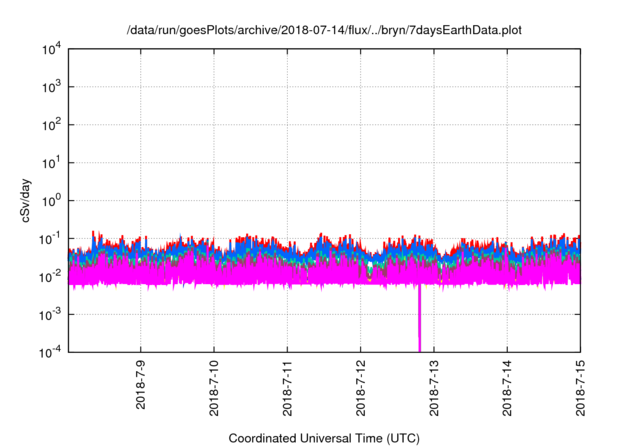
Task: Select the 2018-7-9 date tick label
Action: coord(140,386)
